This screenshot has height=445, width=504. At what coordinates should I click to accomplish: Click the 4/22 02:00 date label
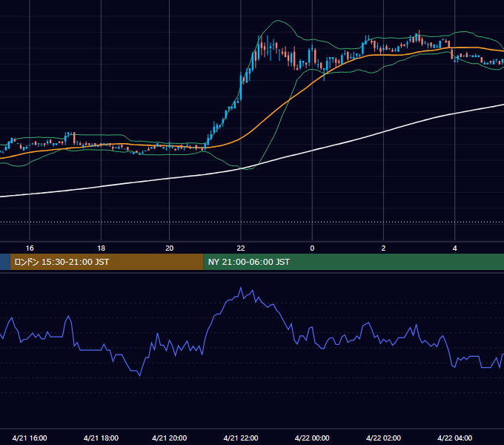(x=383, y=438)
